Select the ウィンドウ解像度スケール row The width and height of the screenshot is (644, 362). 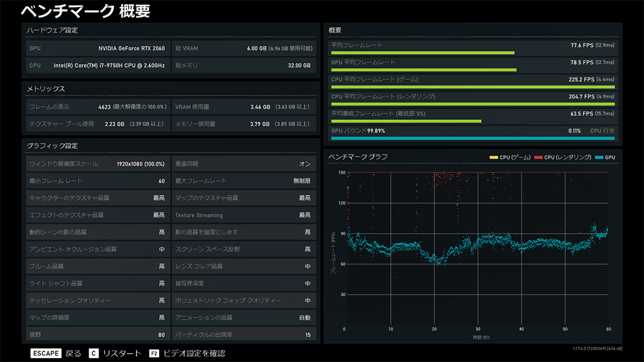(96, 164)
